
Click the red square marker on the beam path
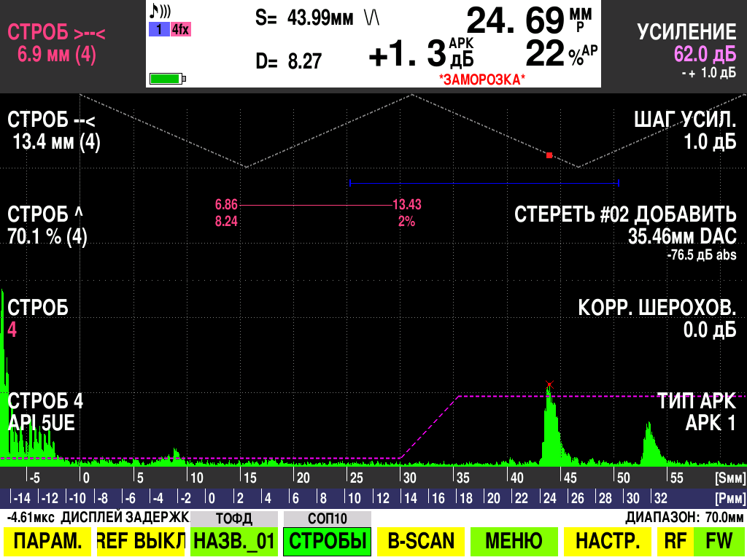coord(549,155)
